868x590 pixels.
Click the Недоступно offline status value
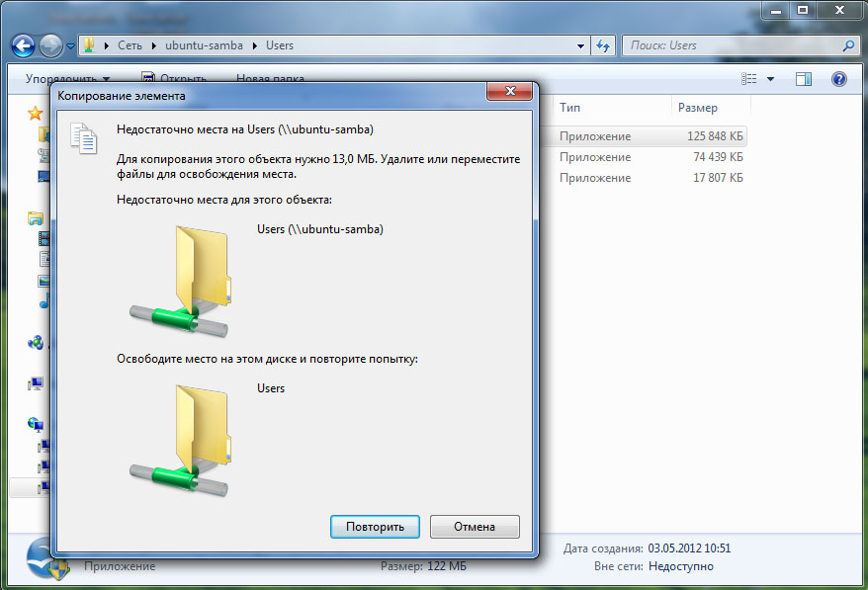coord(681,566)
